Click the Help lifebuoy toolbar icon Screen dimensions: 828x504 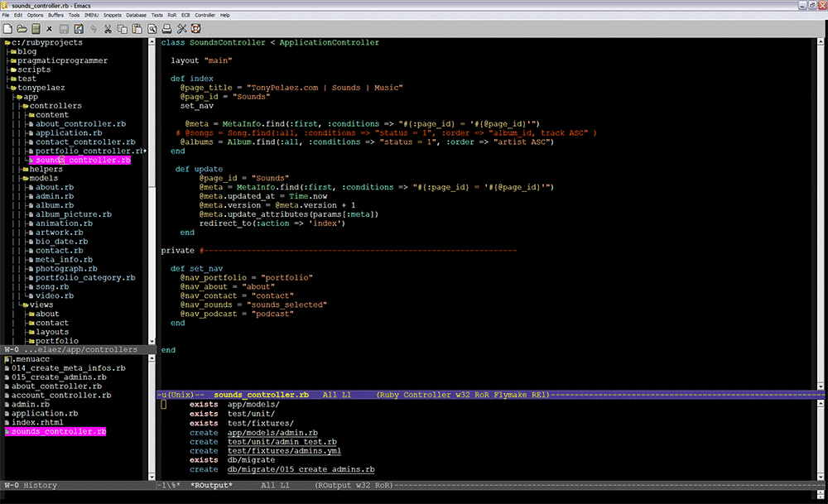click(196, 29)
